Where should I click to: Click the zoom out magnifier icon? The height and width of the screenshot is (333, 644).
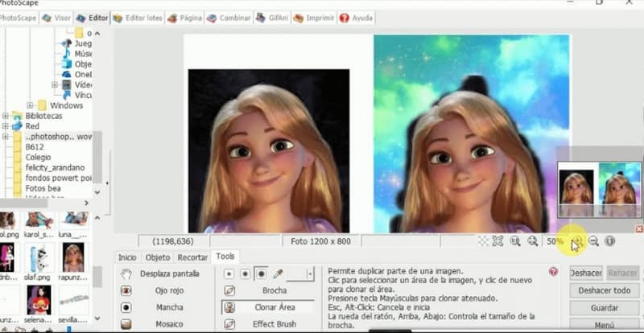pos(593,241)
